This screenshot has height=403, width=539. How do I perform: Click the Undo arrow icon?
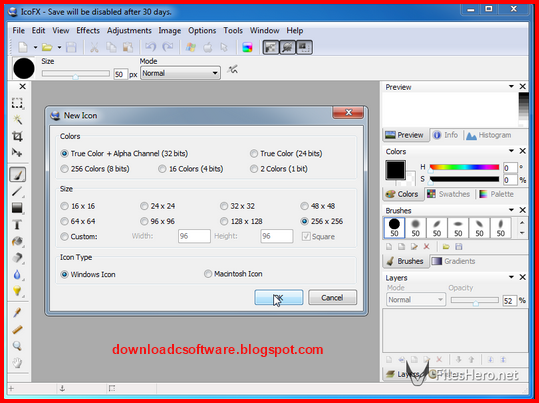150,47
